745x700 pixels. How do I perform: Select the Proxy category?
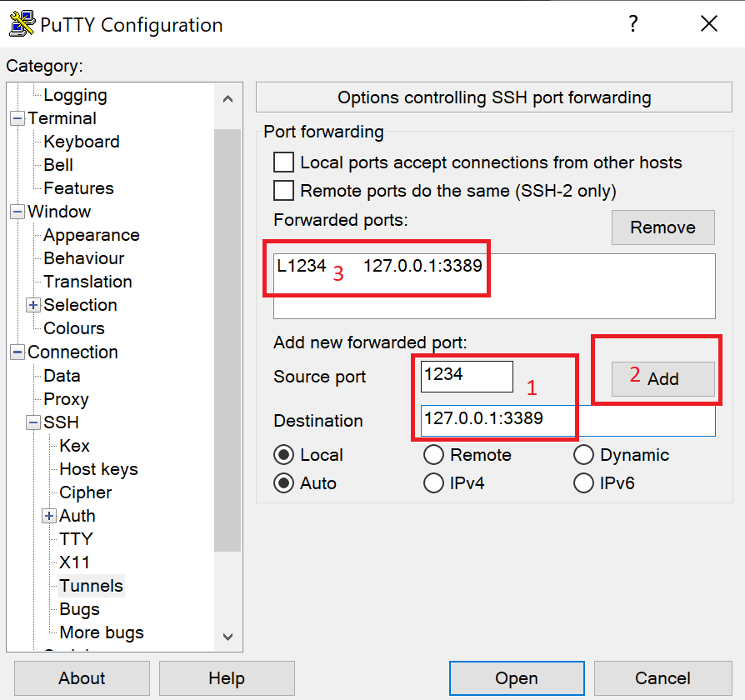(x=66, y=399)
